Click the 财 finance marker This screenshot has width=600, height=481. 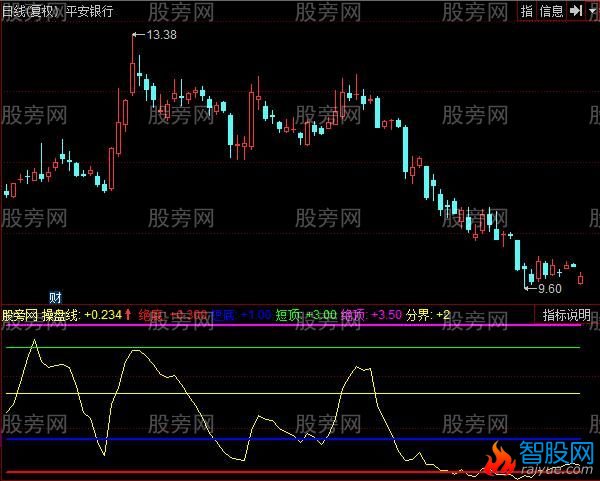(x=55, y=297)
